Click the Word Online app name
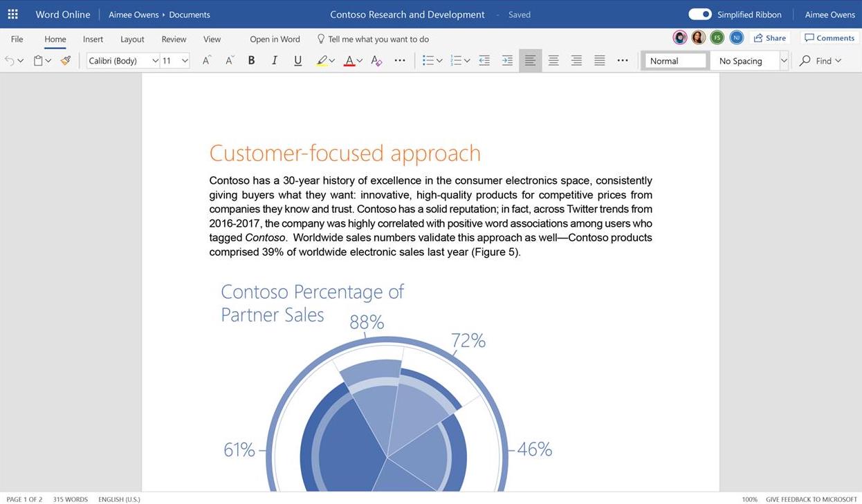862x504 pixels. coord(63,15)
